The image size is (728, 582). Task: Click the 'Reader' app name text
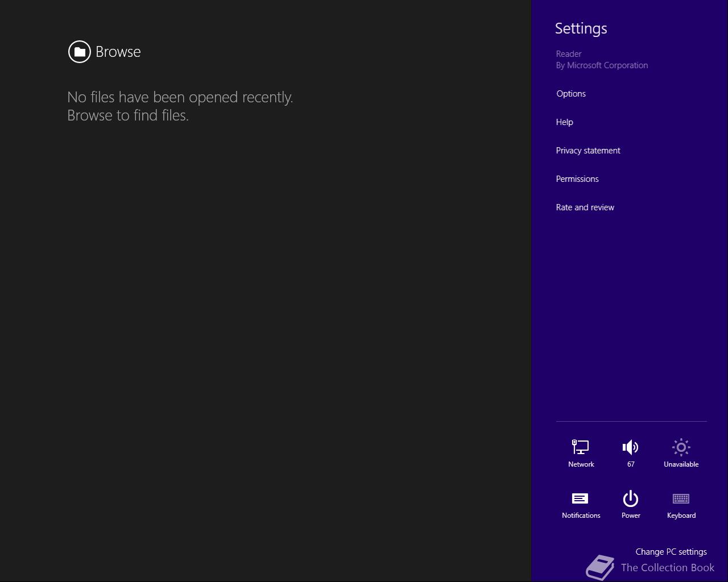568,54
